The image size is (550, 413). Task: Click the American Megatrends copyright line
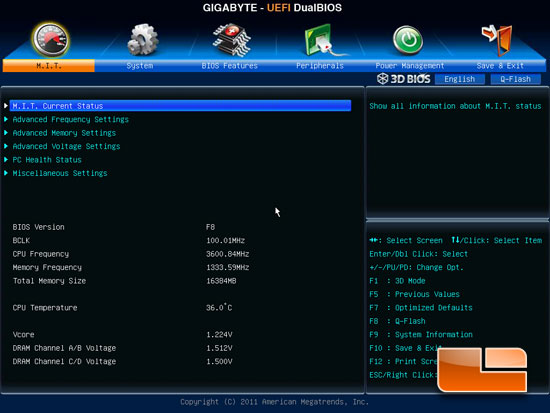coord(274,402)
